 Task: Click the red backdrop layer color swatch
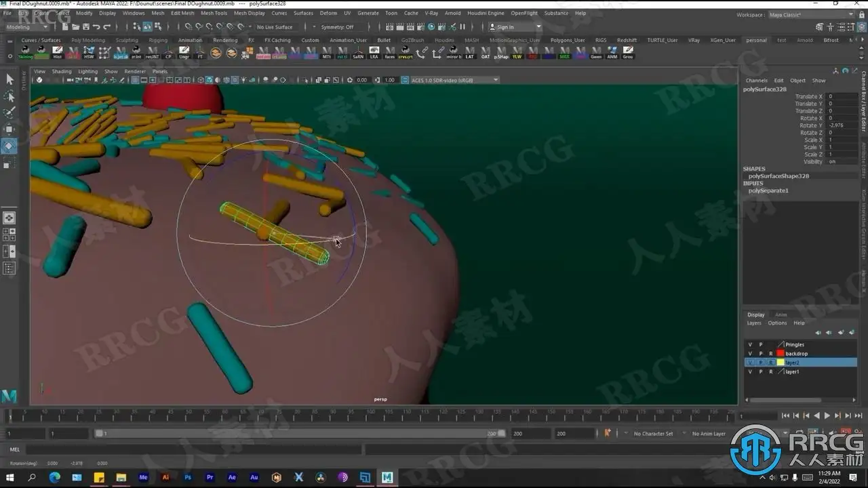click(781, 354)
